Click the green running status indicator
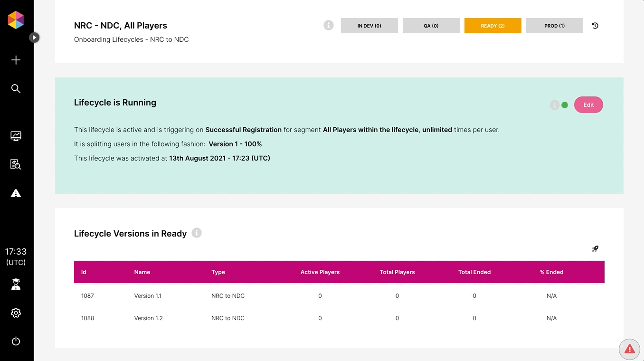The image size is (644, 361). pyautogui.click(x=565, y=105)
